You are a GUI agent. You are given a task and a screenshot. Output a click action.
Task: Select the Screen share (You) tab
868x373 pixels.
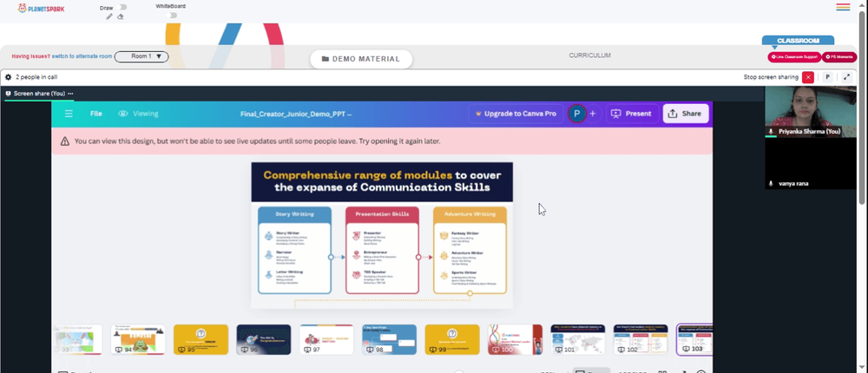(39, 94)
